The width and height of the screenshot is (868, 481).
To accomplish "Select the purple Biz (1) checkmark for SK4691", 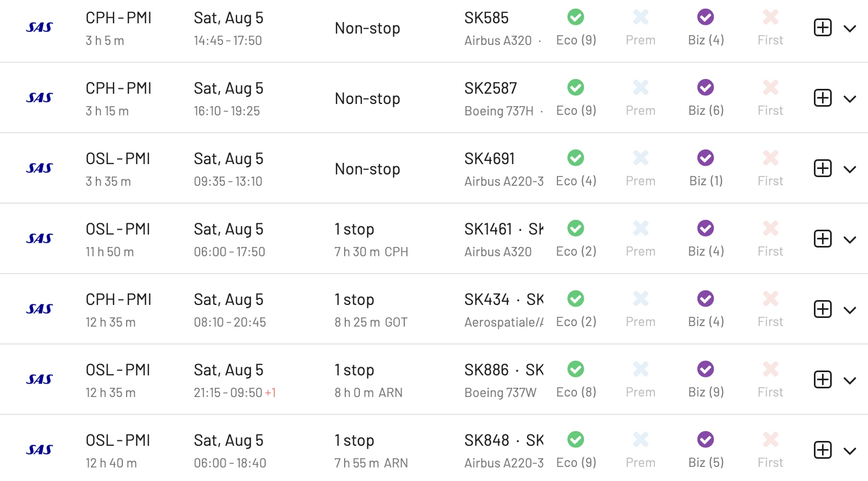I will pos(706,158).
